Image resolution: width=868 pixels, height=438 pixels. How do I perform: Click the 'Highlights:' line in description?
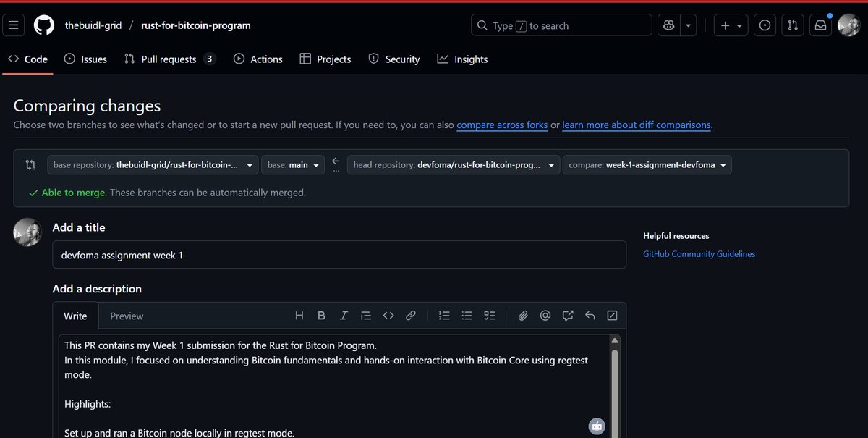(88, 404)
